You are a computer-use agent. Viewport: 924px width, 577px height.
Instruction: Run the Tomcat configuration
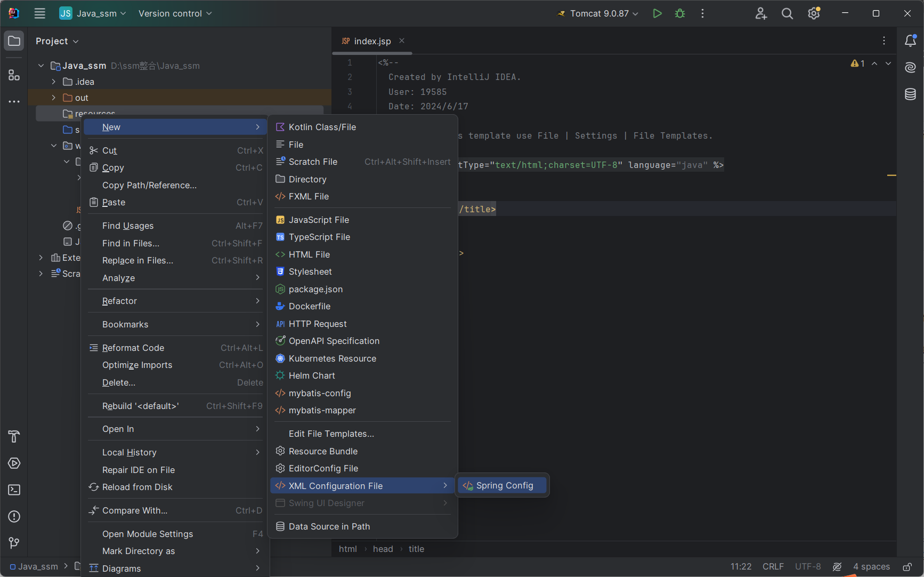click(x=657, y=13)
